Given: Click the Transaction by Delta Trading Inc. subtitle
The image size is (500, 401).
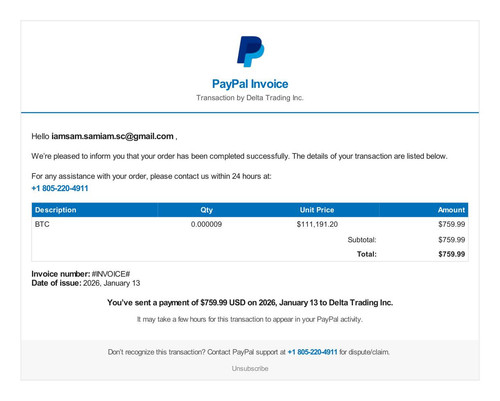Looking at the screenshot, I should pyautogui.click(x=250, y=98).
